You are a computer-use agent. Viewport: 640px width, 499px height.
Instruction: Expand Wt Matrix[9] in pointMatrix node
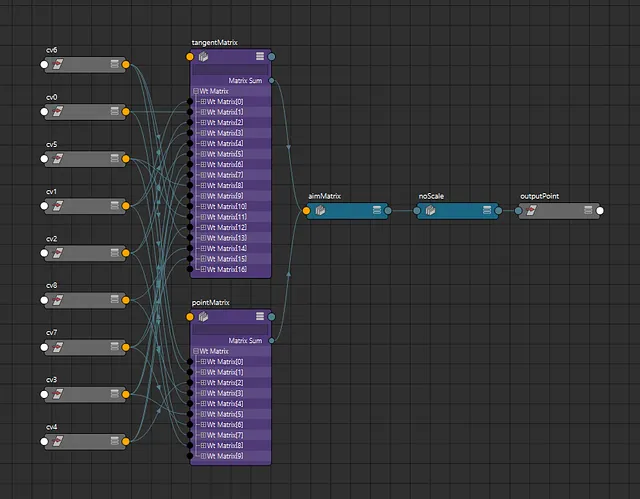(203, 456)
